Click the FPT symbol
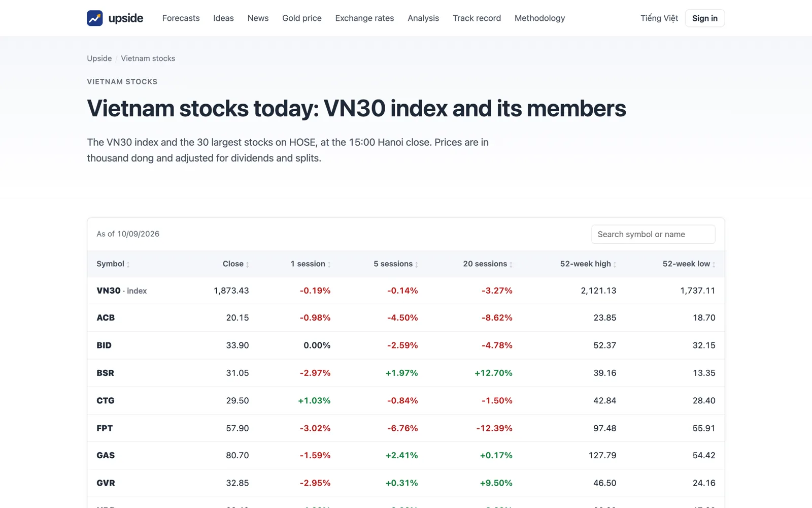Screen dimensions: 812x508 pos(105,428)
